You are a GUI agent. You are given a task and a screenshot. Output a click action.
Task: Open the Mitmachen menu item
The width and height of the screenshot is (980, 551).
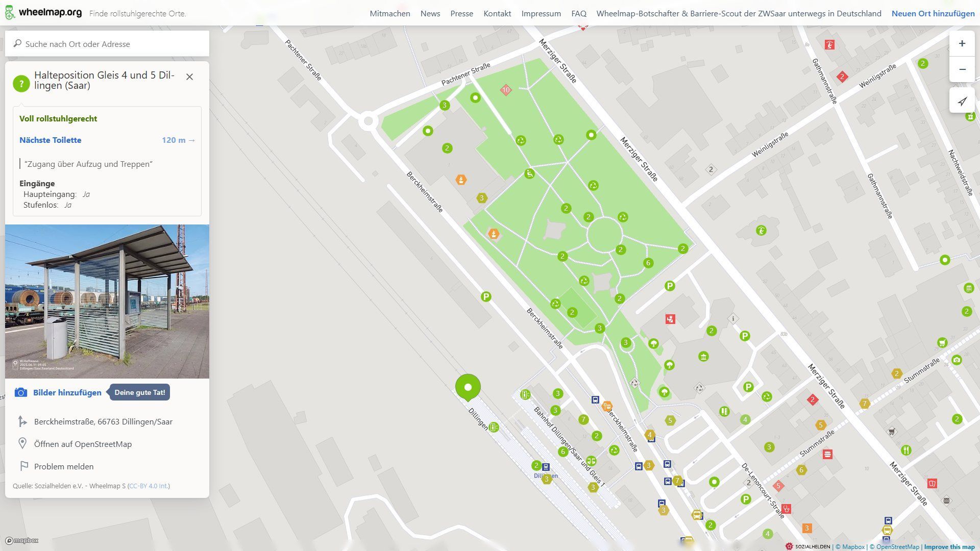click(x=389, y=14)
